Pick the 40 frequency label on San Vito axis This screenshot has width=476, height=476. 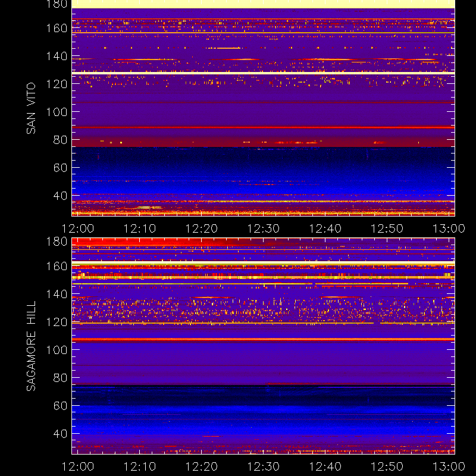pyautogui.click(x=60, y=196)
